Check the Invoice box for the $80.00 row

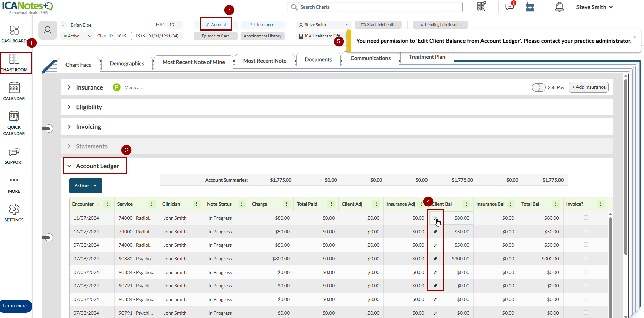586,218
